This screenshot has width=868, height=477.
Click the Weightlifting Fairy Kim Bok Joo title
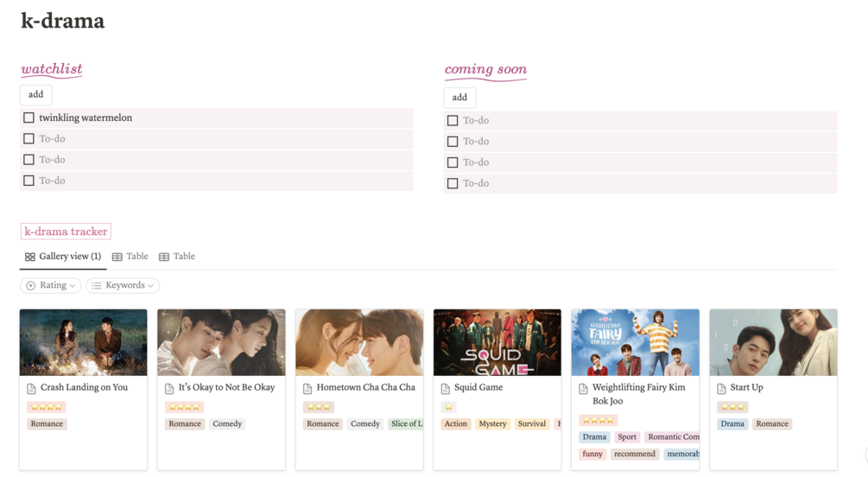[x=638, y=394]
